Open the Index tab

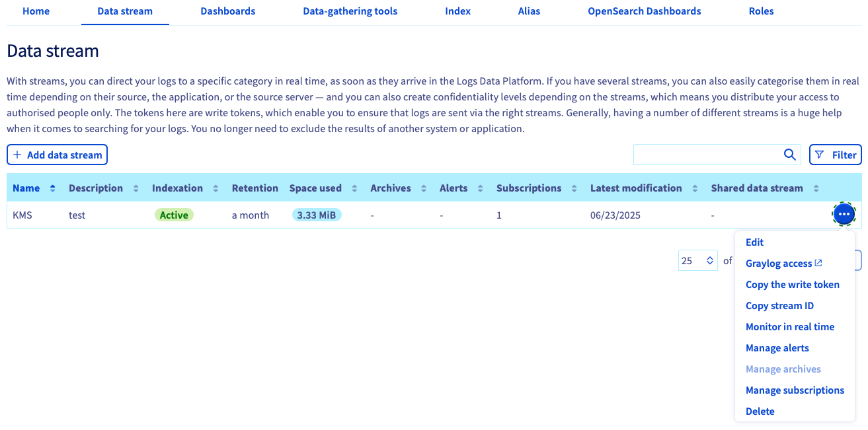coord(457,11)
